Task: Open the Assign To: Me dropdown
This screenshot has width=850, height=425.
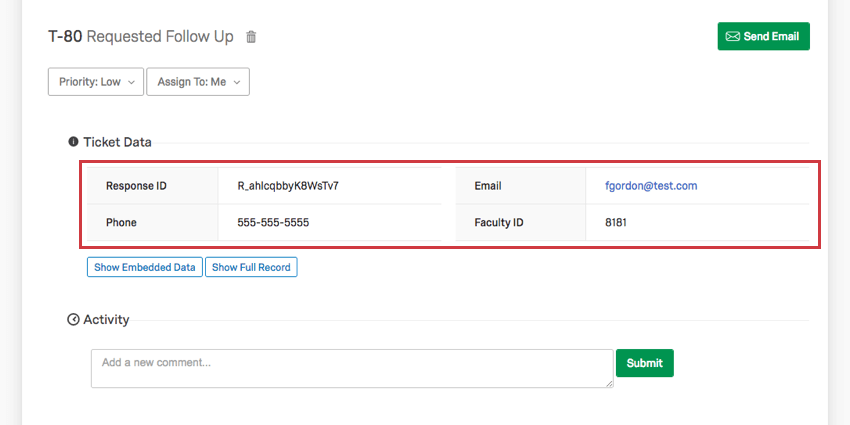Action: click(x=198, y=82)
